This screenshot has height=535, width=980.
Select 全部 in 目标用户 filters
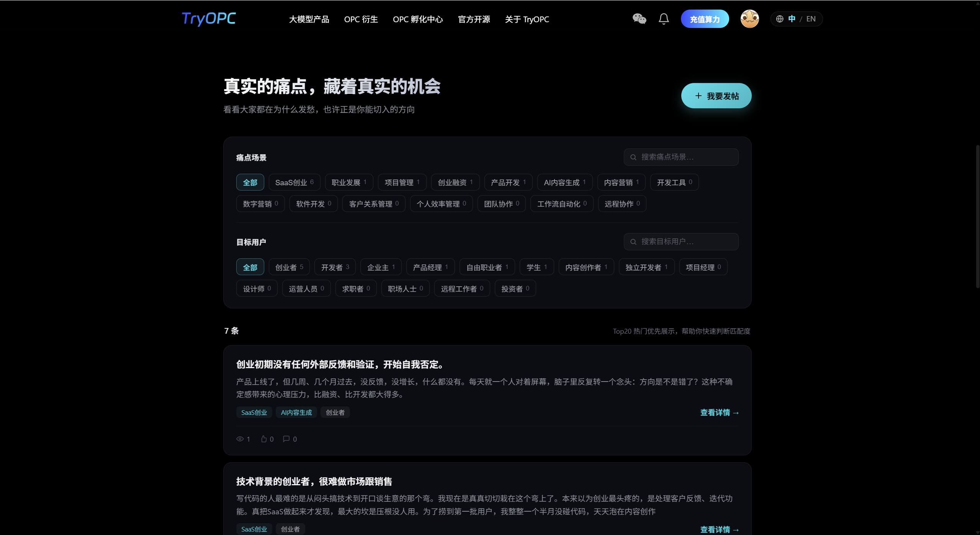(250, 267)
